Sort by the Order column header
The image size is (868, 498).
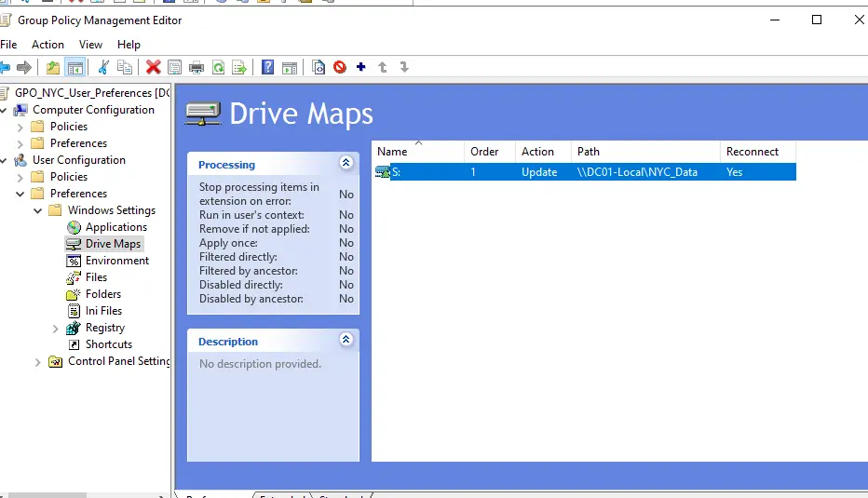490,151
